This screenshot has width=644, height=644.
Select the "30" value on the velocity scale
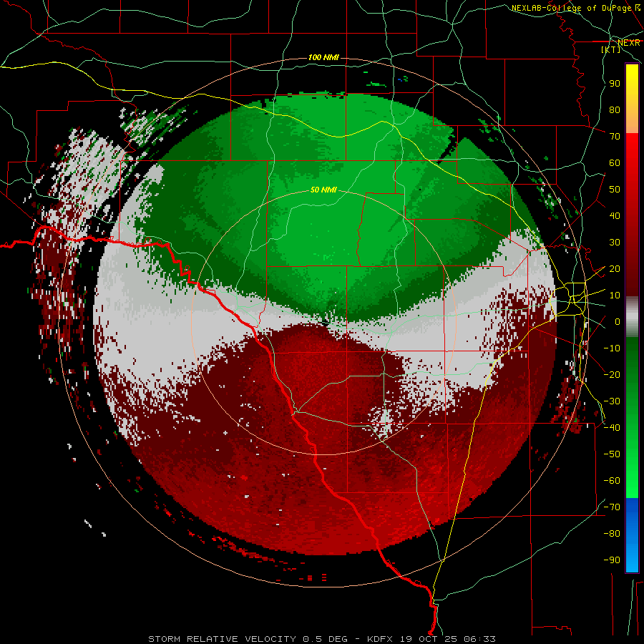point(615,243)
